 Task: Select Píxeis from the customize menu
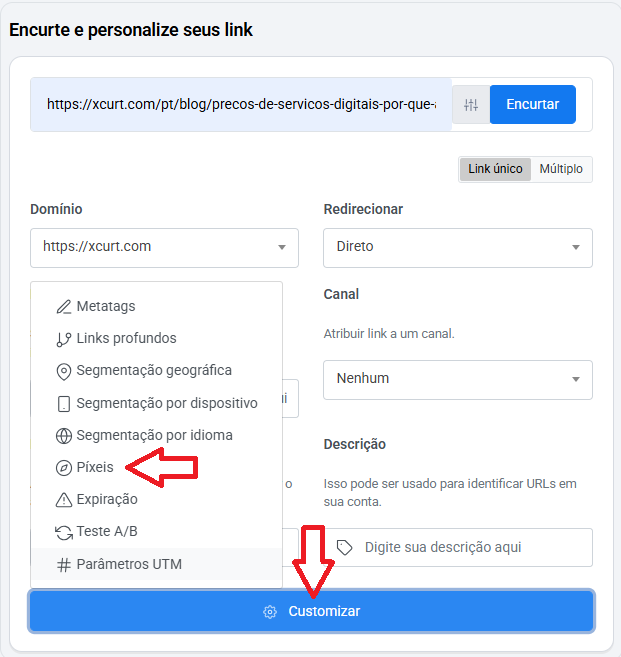tap(95, 468)
